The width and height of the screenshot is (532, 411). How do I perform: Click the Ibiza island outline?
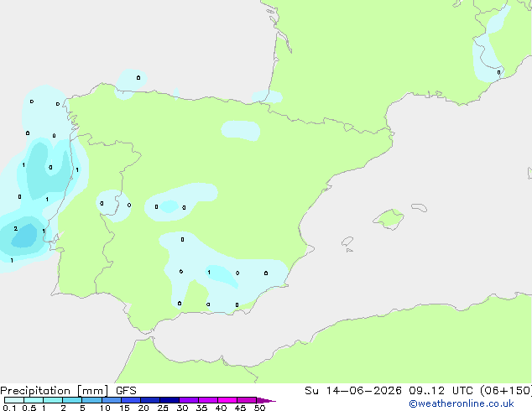point(347,242)
